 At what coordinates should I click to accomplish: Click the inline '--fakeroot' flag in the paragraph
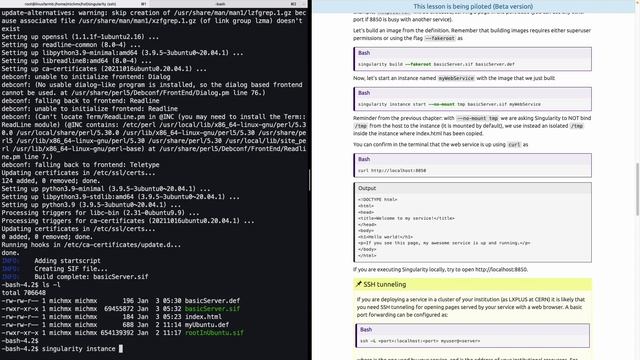[x=440, y=38]
